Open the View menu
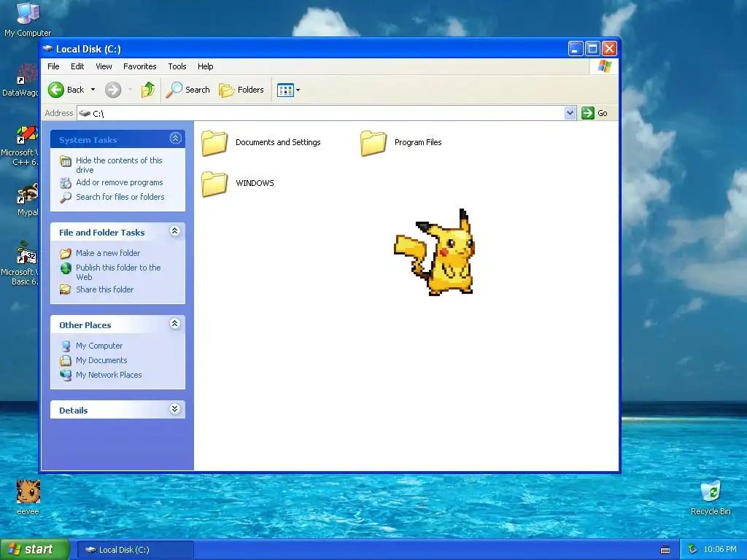This screenshot has height=560, width=747. 104,66
